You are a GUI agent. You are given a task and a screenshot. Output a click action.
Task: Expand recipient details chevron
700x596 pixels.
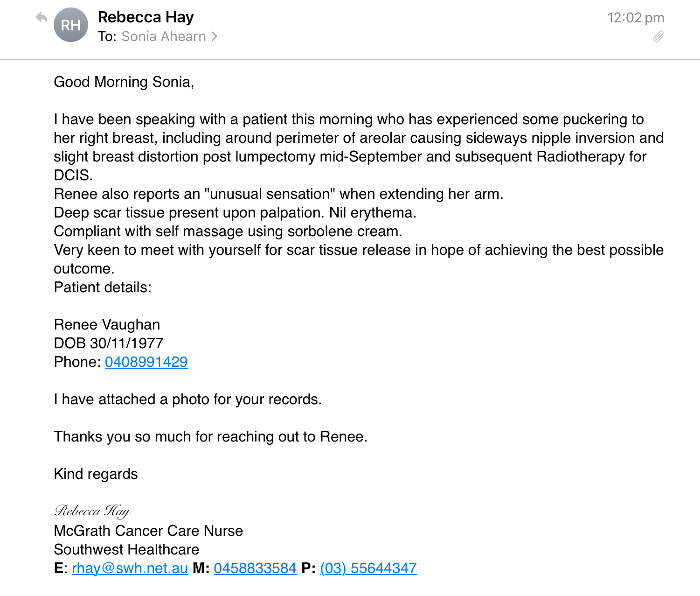pos(214,36)
